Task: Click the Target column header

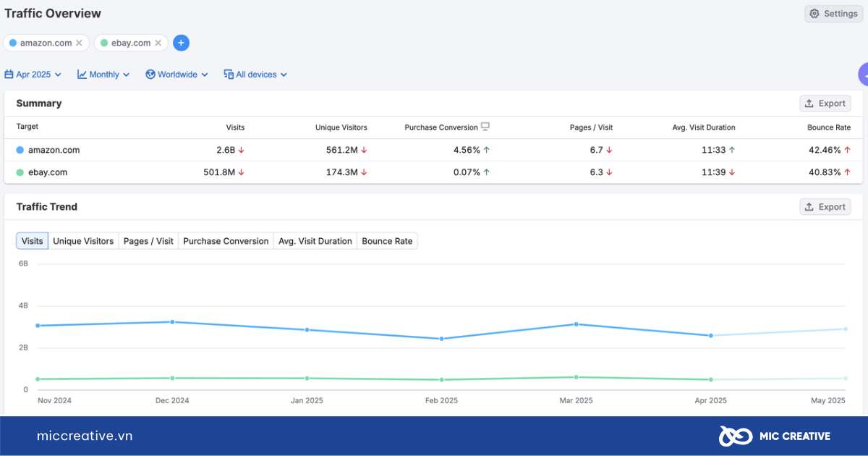Action: (x=27, y=127)
